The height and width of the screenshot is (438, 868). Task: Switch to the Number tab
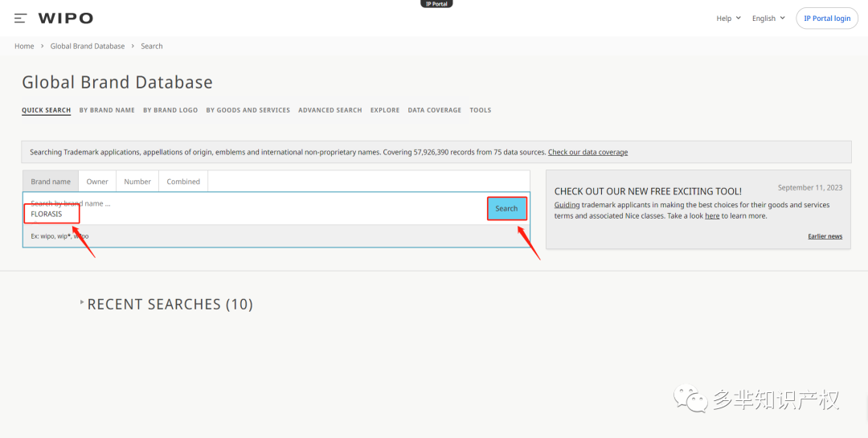point(137,181)
